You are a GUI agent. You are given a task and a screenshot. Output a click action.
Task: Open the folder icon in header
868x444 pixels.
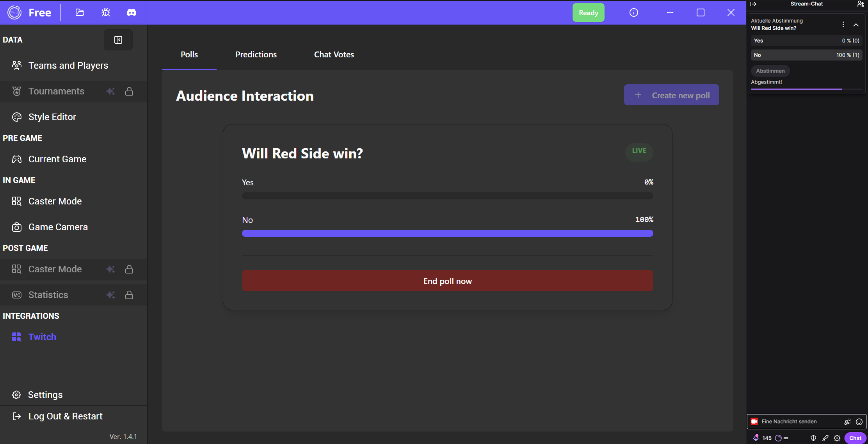click(x=80, y=12)
